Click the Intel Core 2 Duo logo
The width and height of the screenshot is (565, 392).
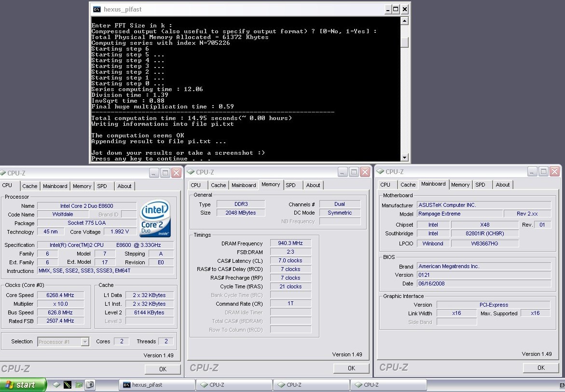(x=155, y=218)
